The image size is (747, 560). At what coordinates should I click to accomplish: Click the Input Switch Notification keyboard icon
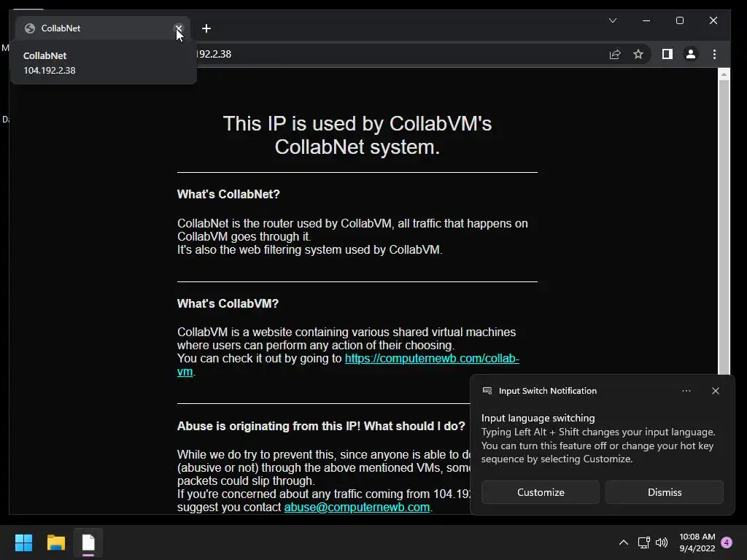[x=487, y=391]
